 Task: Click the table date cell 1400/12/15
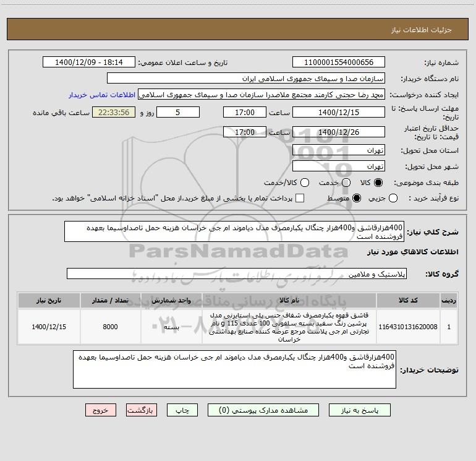point(49,327)
